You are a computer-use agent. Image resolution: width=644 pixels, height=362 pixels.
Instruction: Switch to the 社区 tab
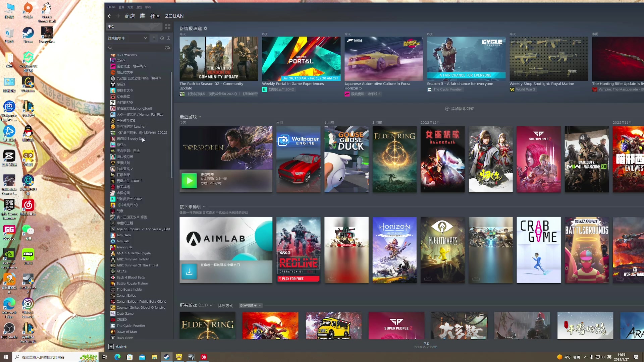pyautogui.click(x=155, y=16)
